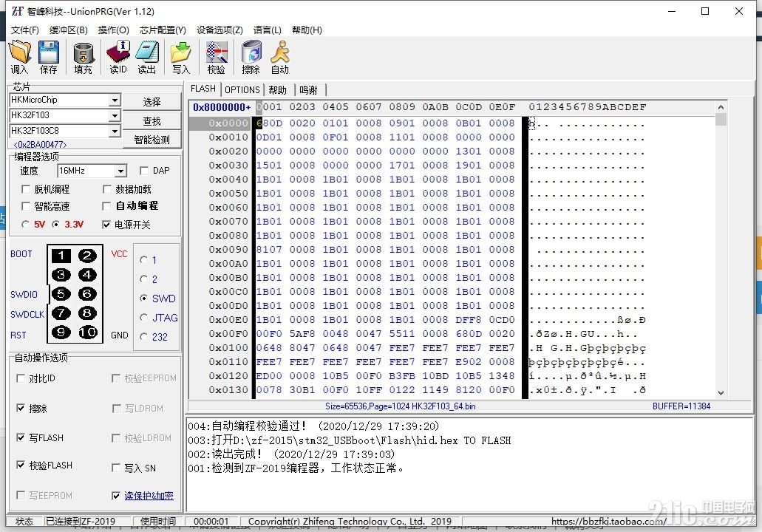Viewport: 762px width, 532px height.
Task: Open the 读保护&加密 read protection link
Action: coord(149,496)
